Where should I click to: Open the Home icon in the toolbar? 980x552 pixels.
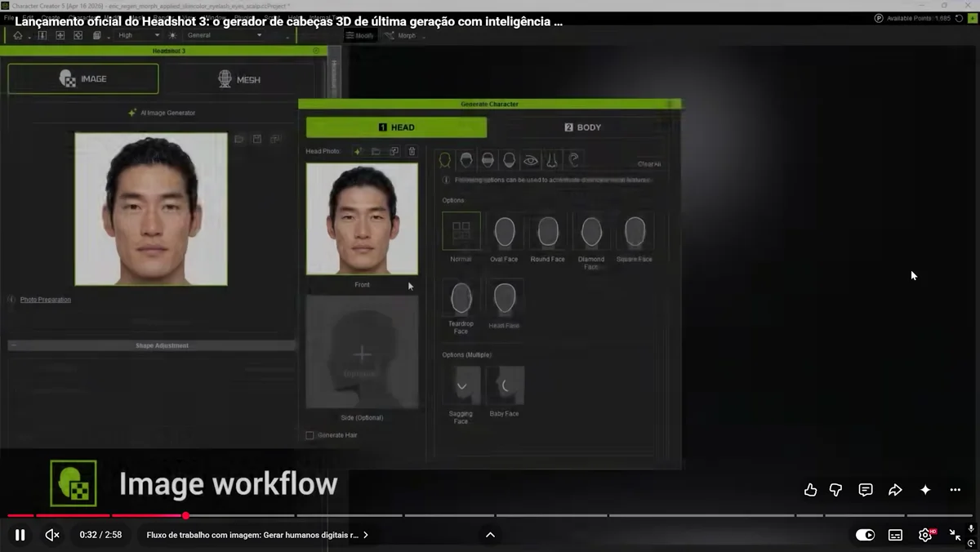(18, 36)
